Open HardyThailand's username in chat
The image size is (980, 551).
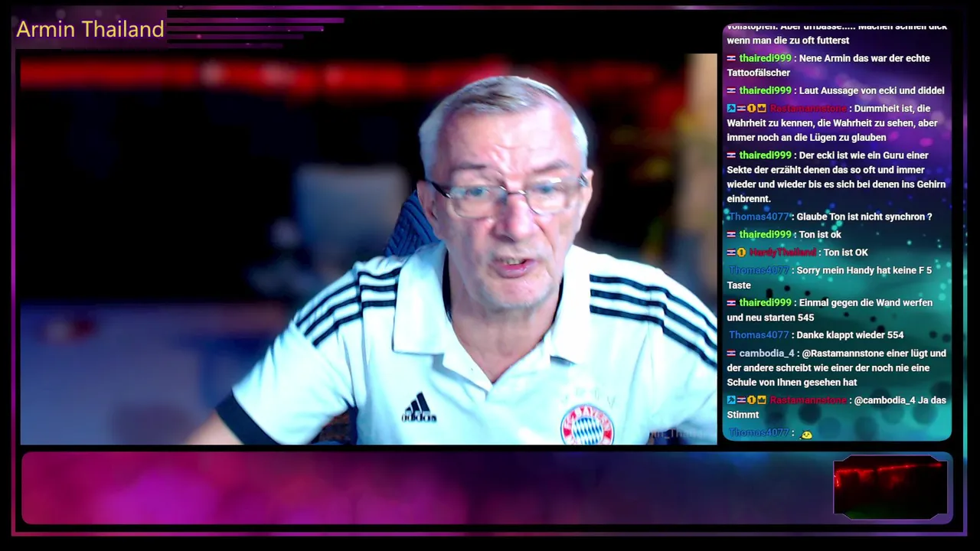pos(782,253)
